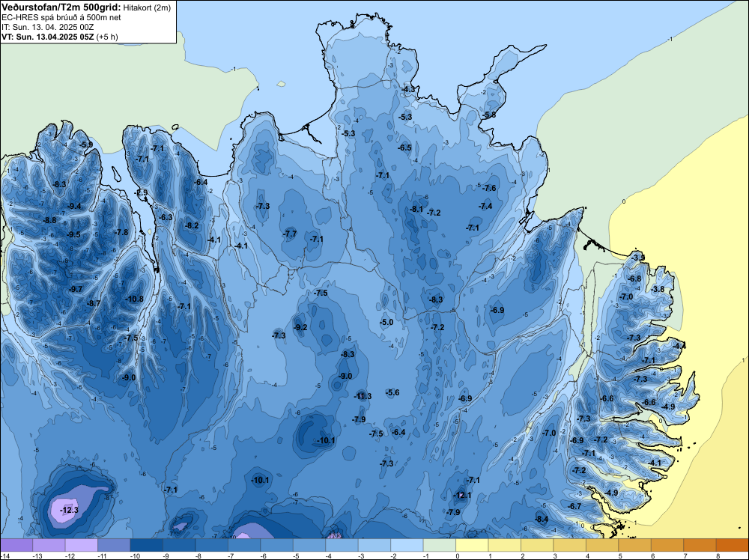
Task: Click the -9.2 temperature value
Action: [x=300, y=327]
